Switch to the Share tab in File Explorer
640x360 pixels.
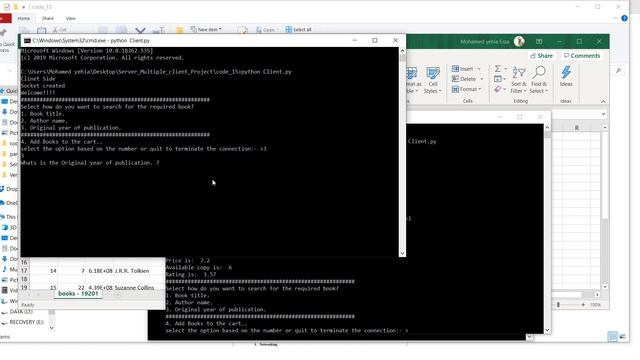click(x=48, y=18)
